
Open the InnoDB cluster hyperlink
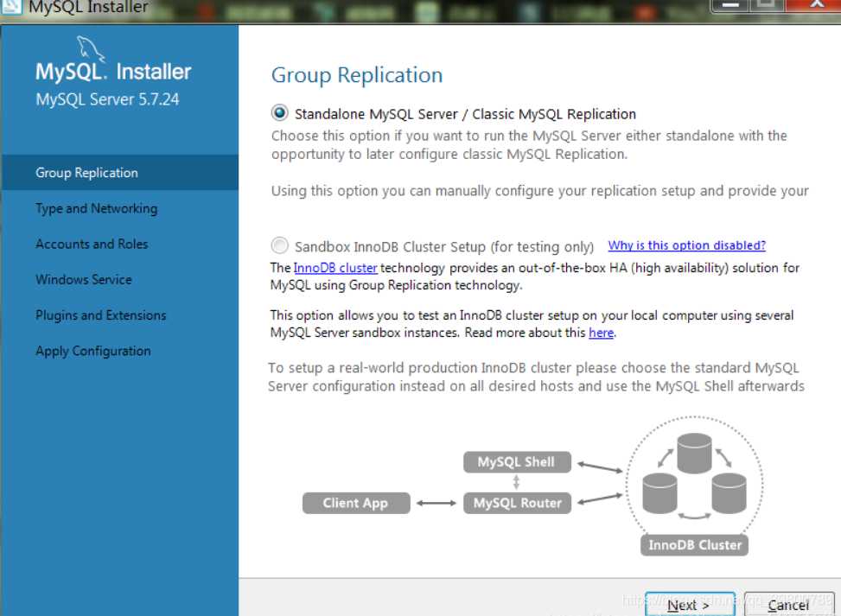click(x=335, y=268)
